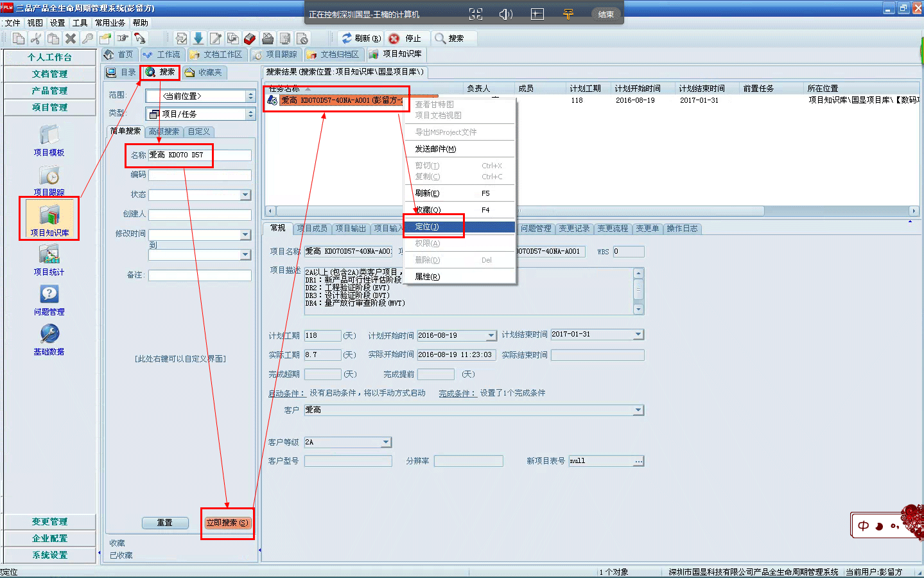Select the 基础数据 wrench icon
This screenshot has height=578, width=924.
(49, 335)
